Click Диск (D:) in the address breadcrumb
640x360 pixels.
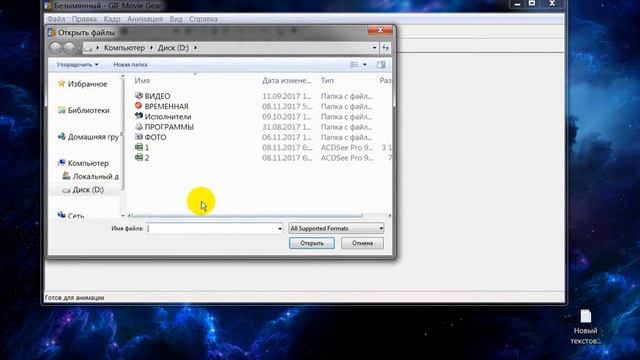coord(173,48)
